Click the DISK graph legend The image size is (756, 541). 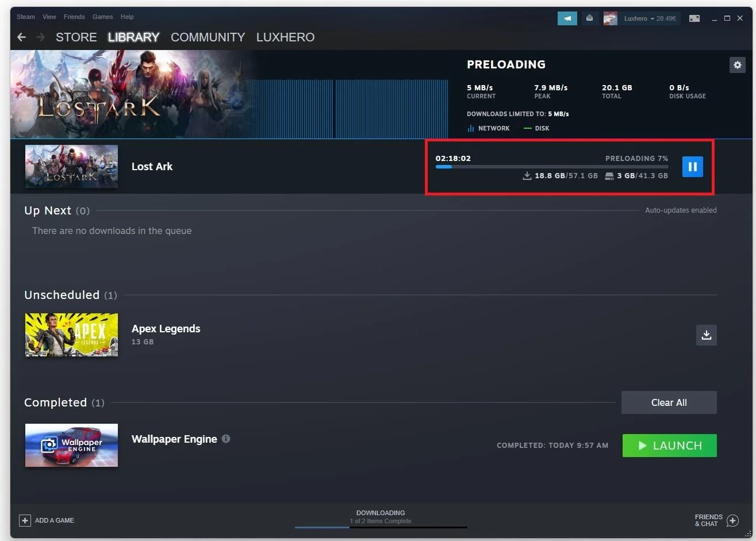[x=536, y=129]
